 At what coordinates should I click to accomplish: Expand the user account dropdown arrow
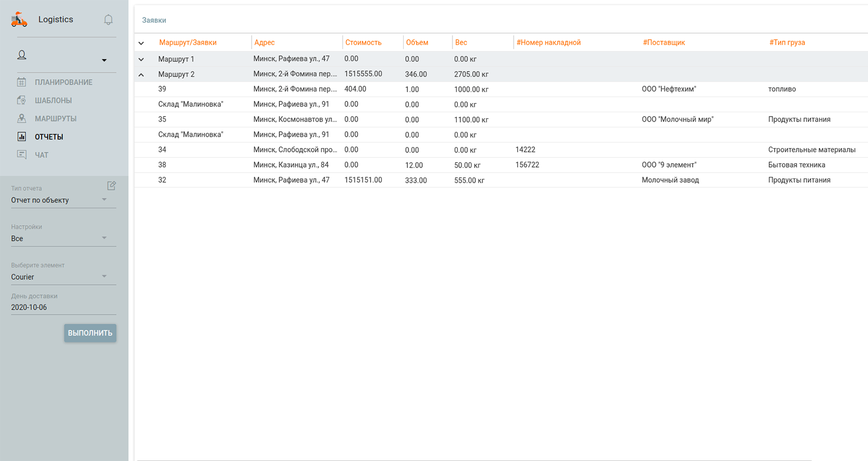[104, 60]
